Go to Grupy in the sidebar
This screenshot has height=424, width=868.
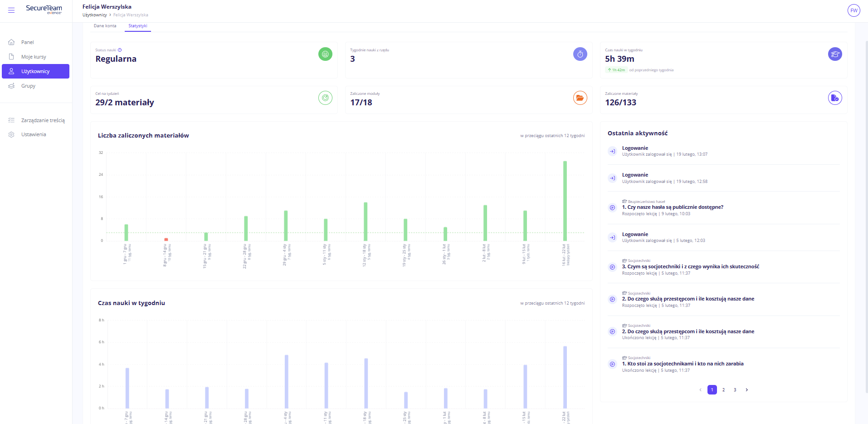28,86
